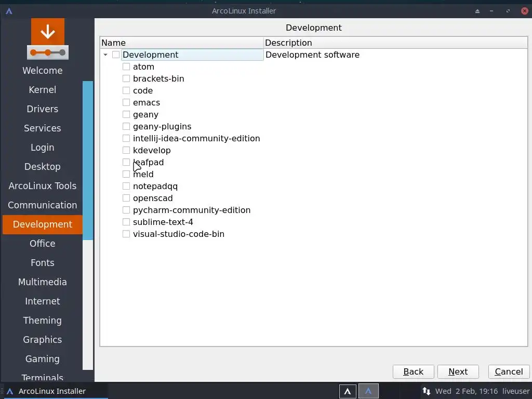Enable the geany-plugins checkbox
The image size is (532, 399).
coord(126,126)
